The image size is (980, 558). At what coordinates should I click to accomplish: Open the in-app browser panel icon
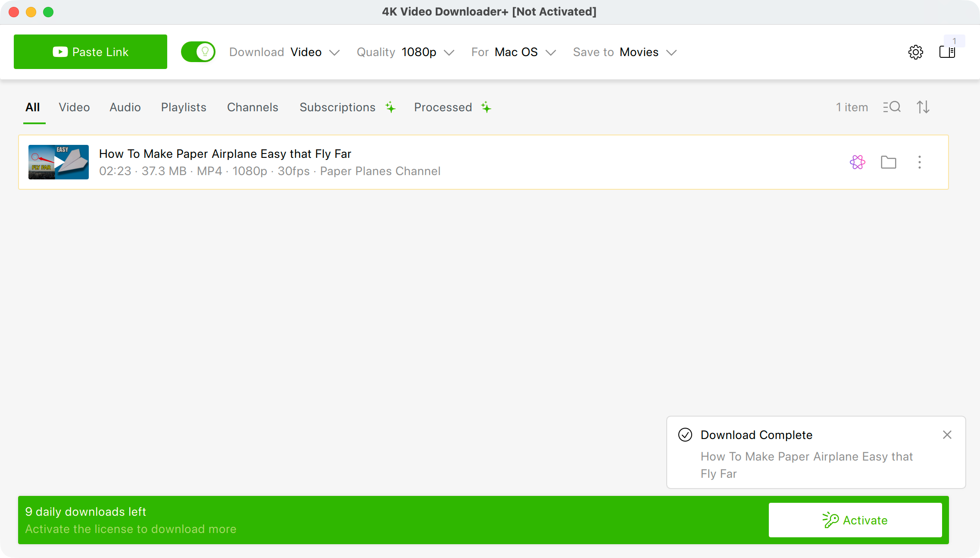pos(947,52)
